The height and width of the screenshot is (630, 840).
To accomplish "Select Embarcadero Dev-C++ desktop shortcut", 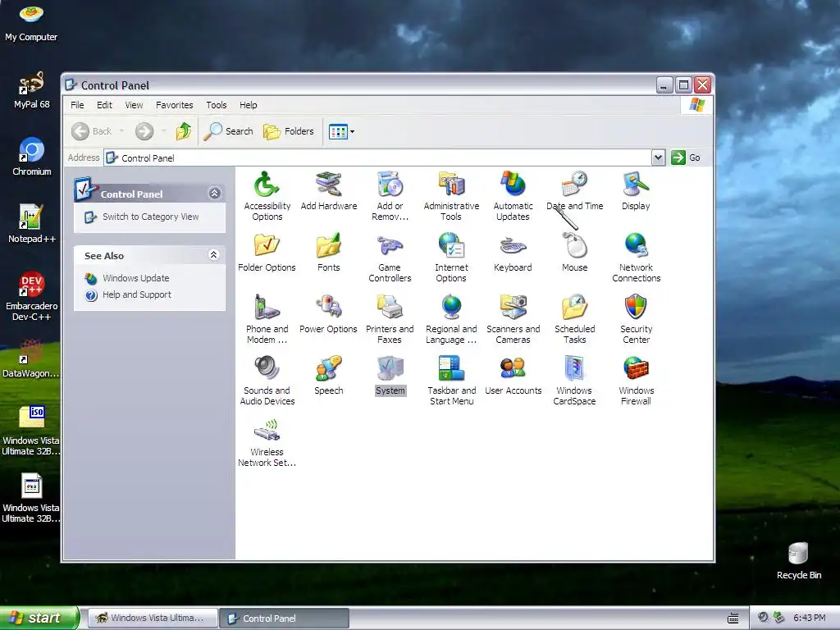I will pos(32,295).
